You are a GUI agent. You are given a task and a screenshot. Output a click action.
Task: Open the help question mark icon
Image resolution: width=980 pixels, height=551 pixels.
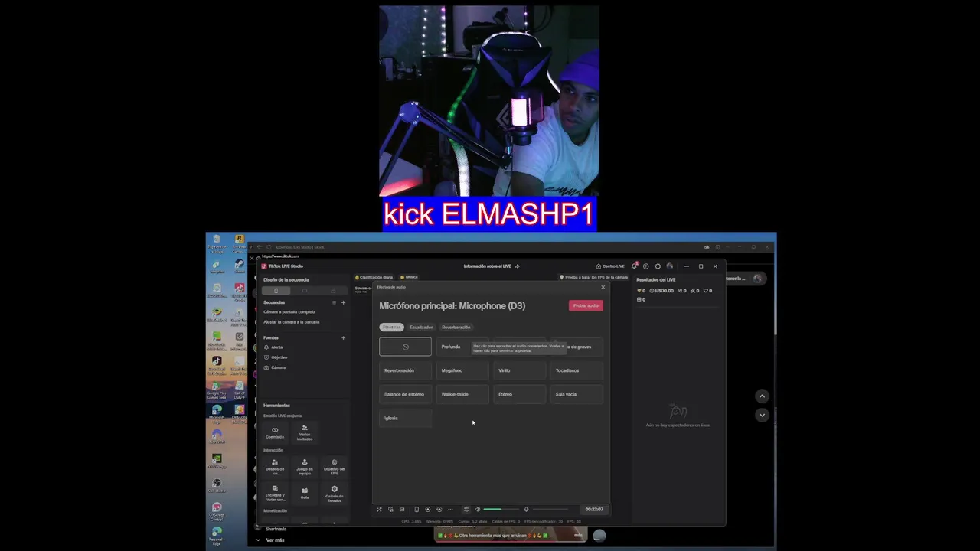point(646,266)
